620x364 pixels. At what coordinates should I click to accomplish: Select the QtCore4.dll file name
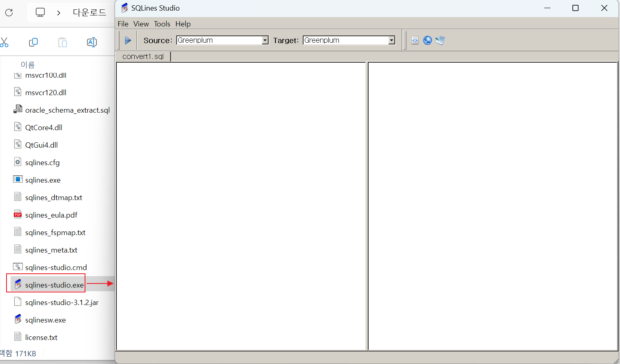pos(44,128)
